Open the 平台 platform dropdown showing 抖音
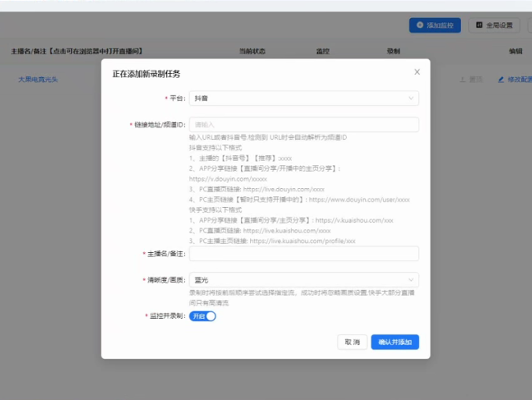 304,98
